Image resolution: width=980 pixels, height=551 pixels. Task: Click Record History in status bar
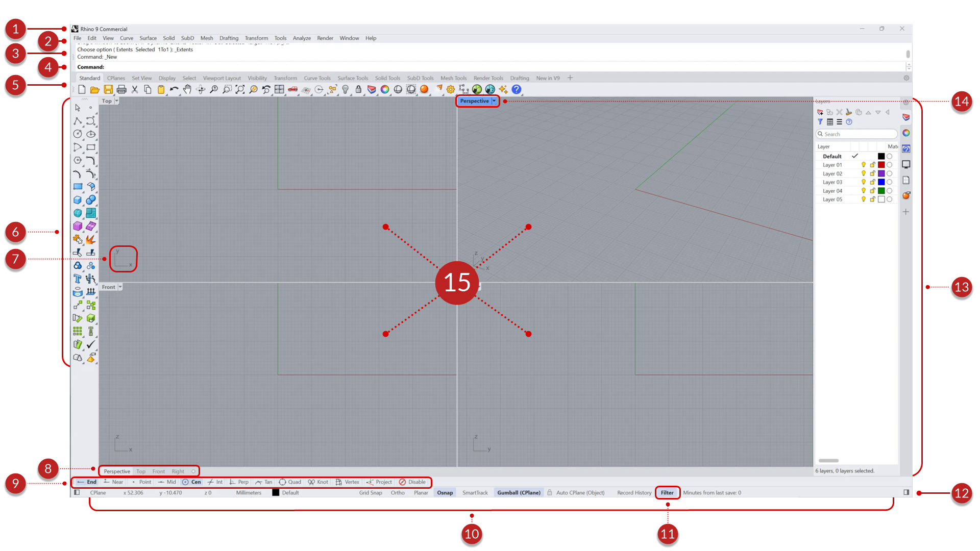[634, 493]
